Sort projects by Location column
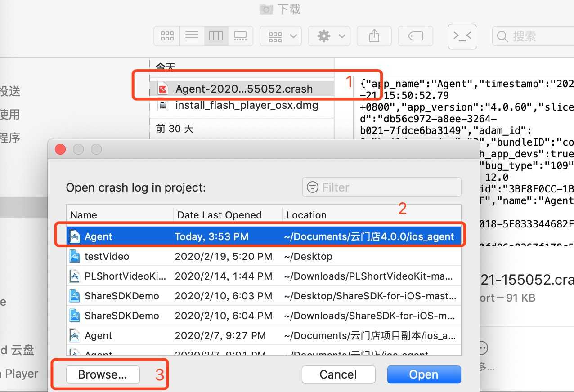The image size is (574, 392). pos(372,215)
